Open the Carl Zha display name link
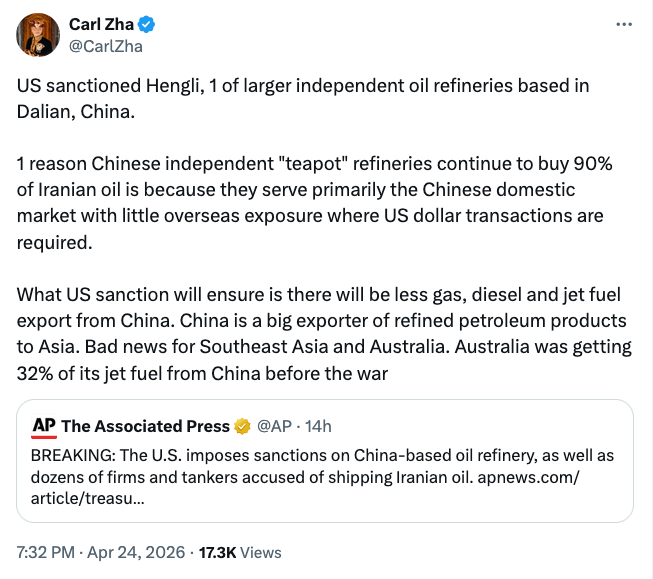This screenshot has height=579, width=653. (101, 24)
